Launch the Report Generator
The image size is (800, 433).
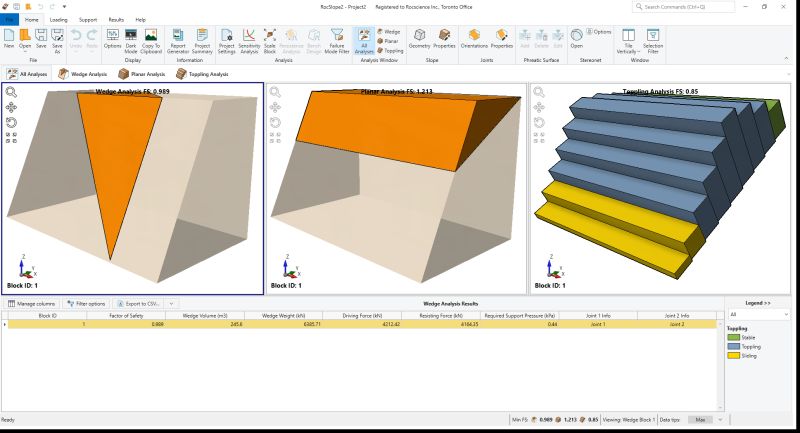[x=178, y=41]
